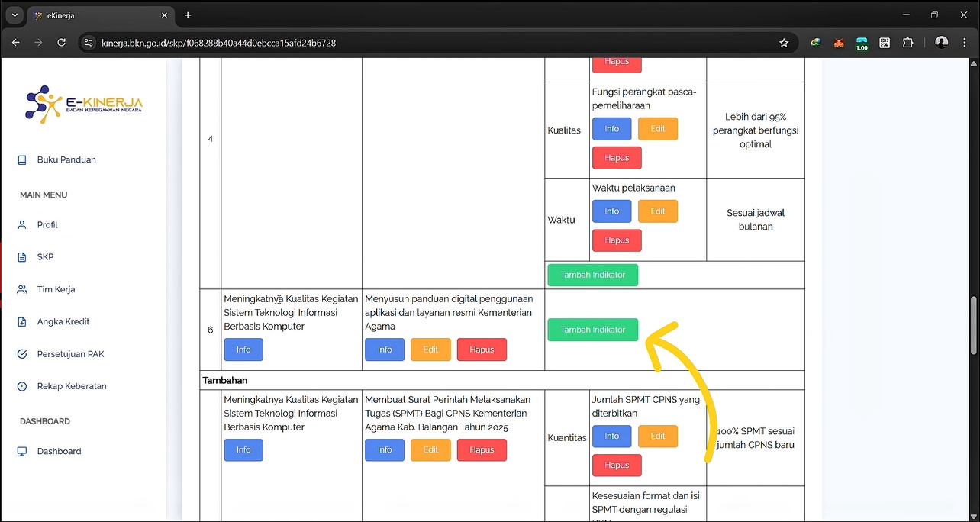Click Tambah Indikator in row 6

point(592,330)
